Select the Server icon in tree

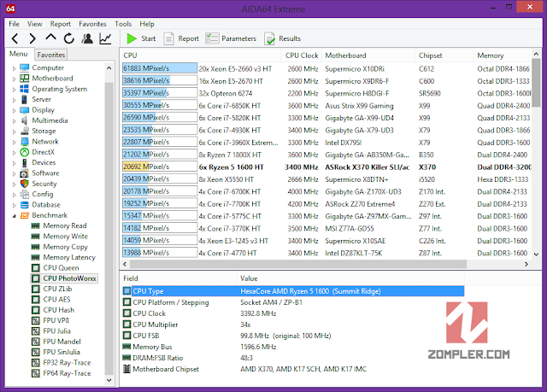click(25, 99)
